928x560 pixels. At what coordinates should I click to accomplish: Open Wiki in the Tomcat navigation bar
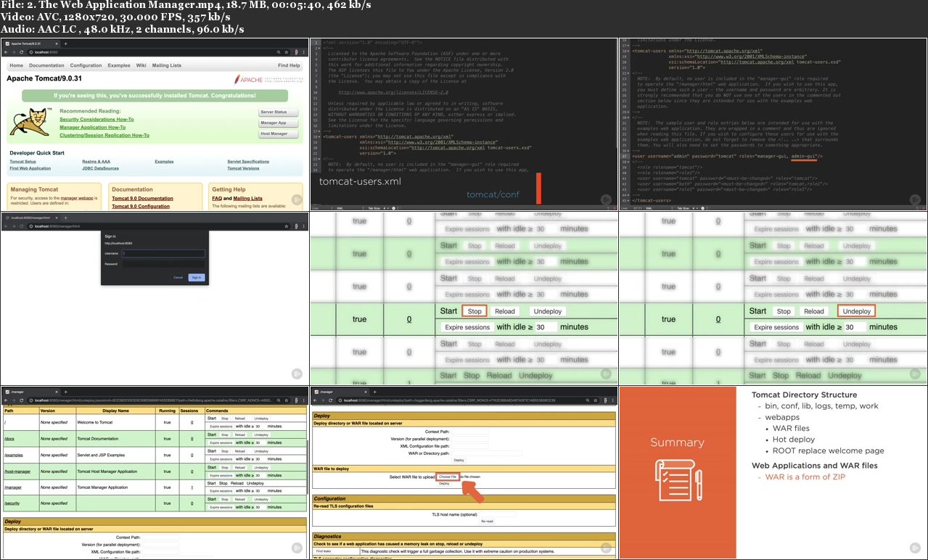[x=141, y=65]
